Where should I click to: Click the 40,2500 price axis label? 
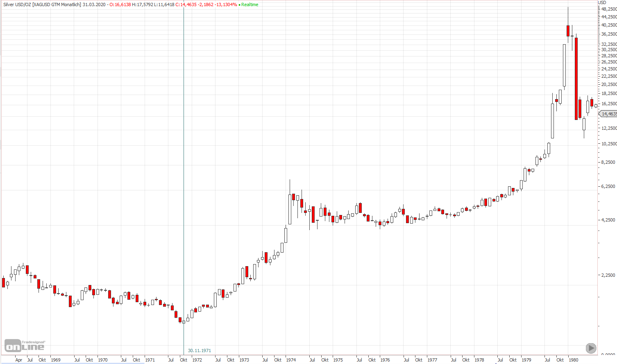609,25
